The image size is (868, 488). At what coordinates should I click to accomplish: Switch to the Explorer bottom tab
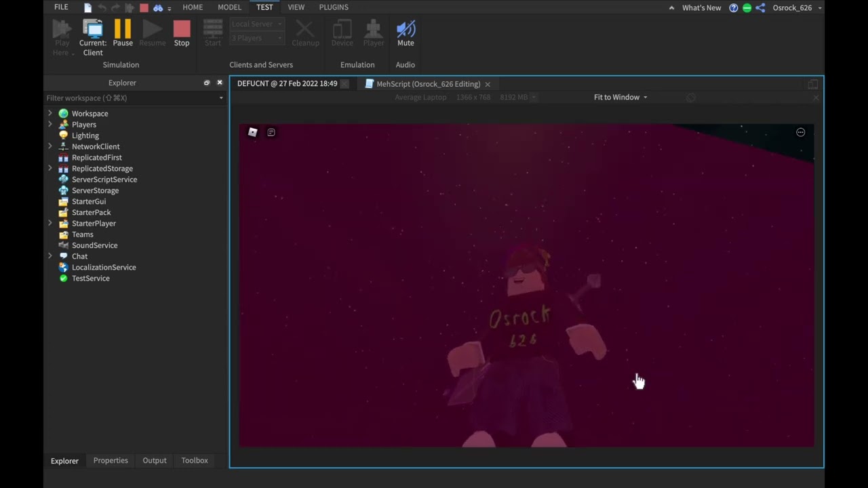point(64,461)
